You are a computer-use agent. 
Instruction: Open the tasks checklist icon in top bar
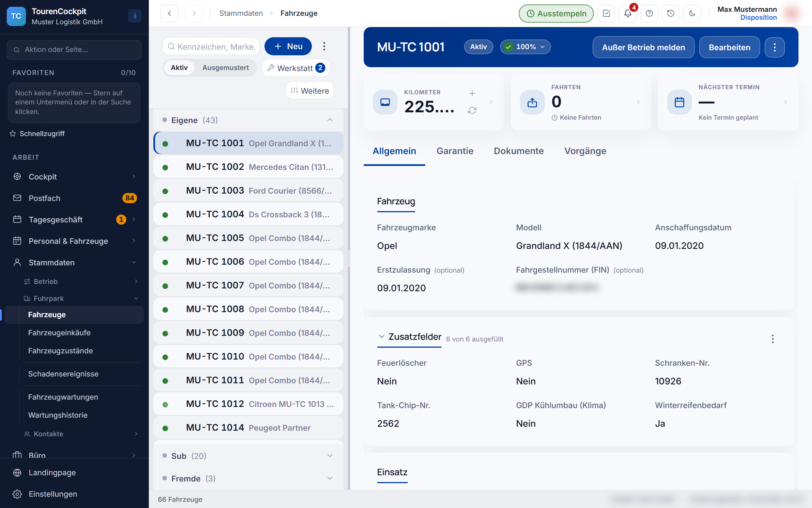point(606,14)
